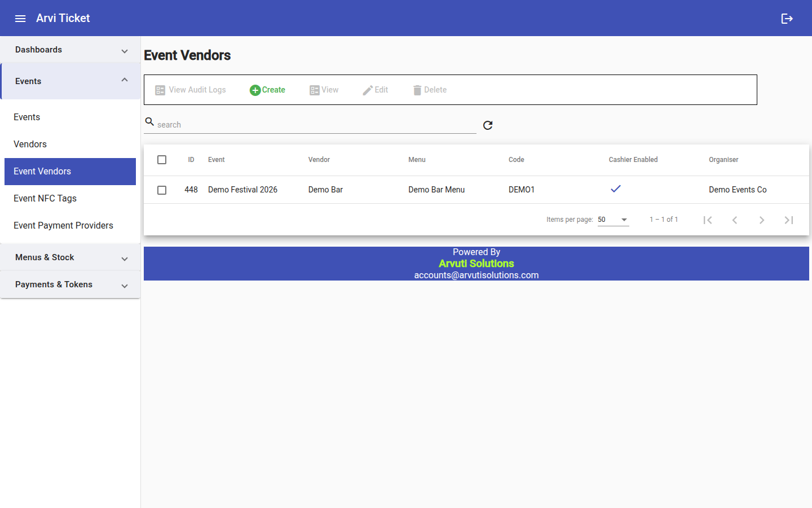Screen dimensions: 812x508
Task: Go to the last page arrow
Action: click(x=789, y=220)
